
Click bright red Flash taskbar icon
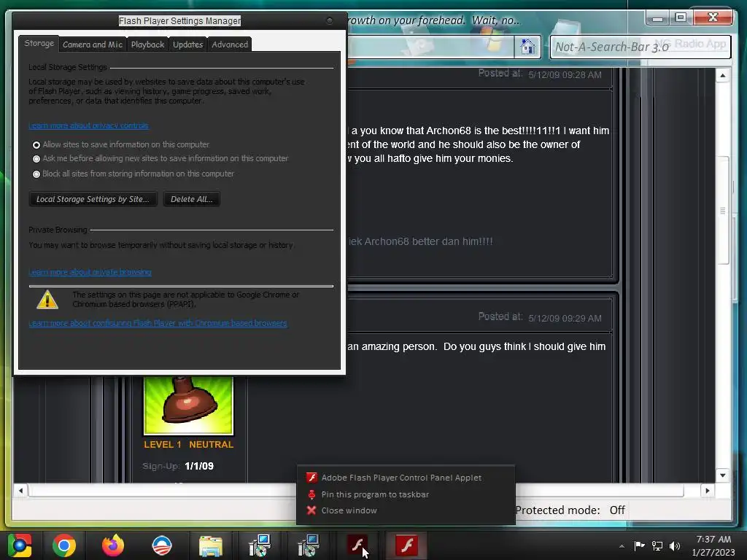point(406,545)
